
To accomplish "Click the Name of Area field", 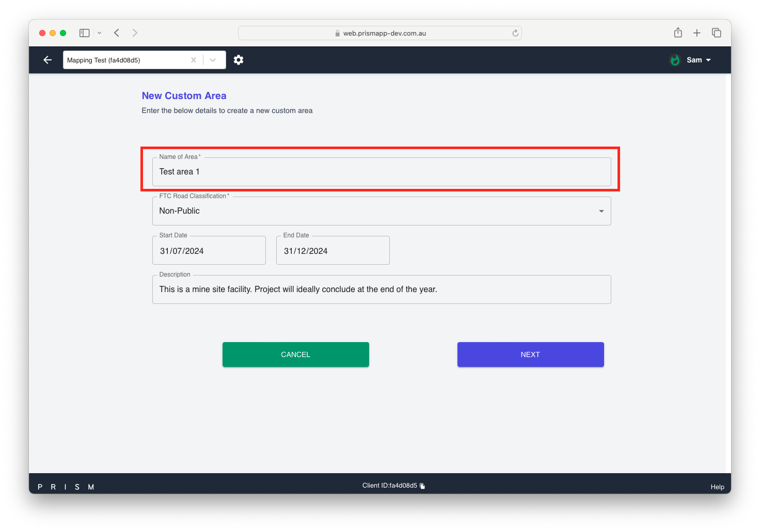I will pyautogui.click(x=381, y=172).
